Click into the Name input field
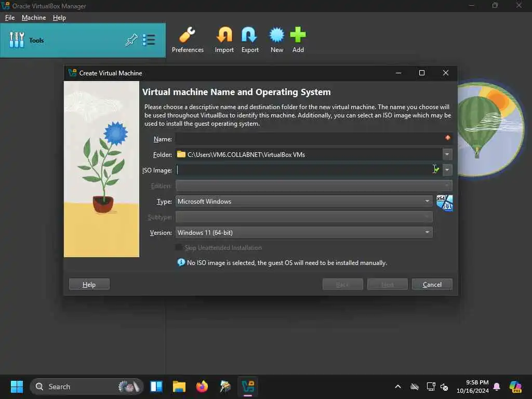 313,139
